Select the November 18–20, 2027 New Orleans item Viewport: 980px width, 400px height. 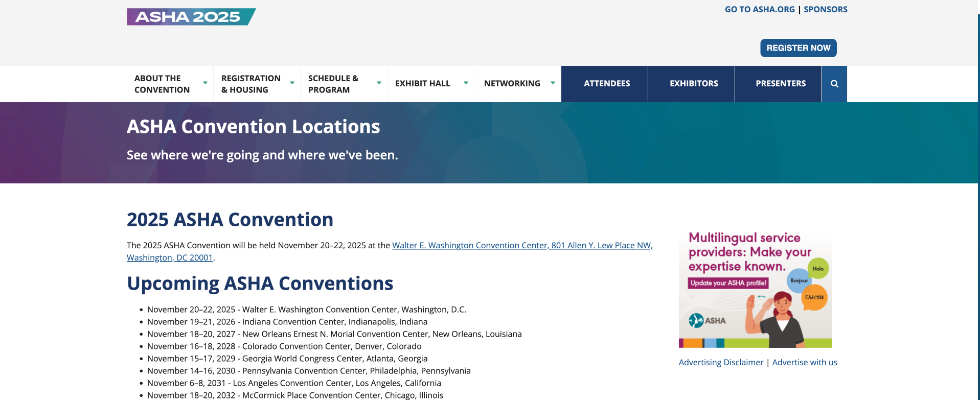334,334
